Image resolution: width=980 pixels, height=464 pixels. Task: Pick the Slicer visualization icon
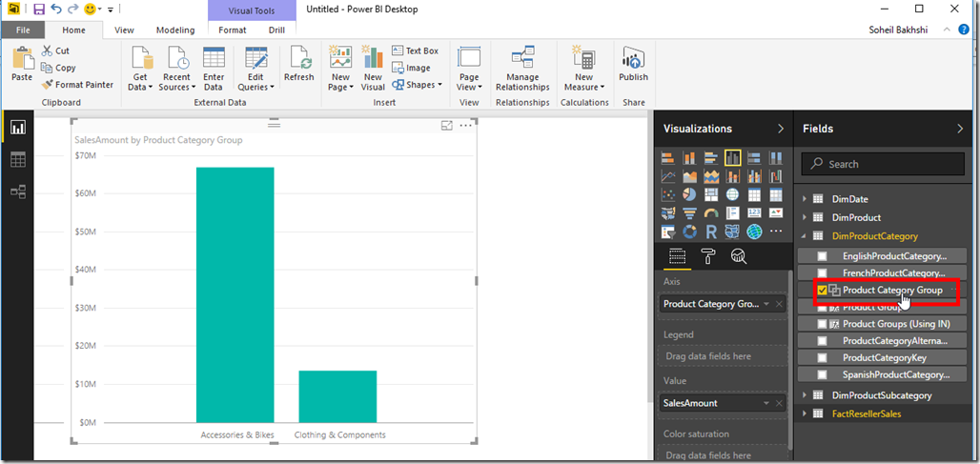click(x=668, y=232)
